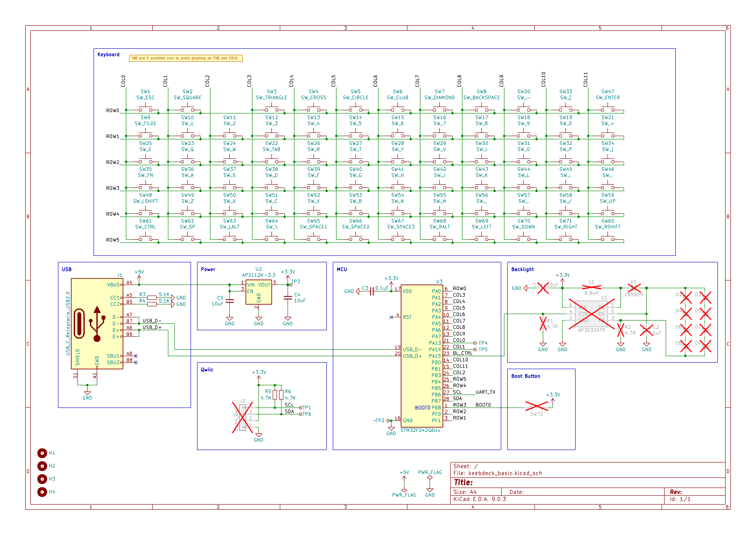This screenshot has height=535, width=756.
Task: Select the H4 mounting hole symbol
Action: (x=42, y=492)
